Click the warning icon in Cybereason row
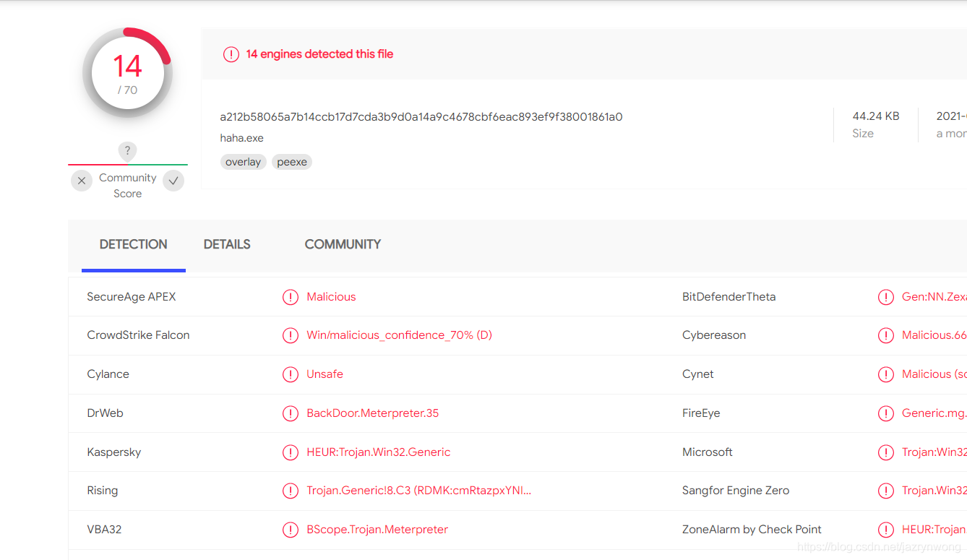 [886, 335]
